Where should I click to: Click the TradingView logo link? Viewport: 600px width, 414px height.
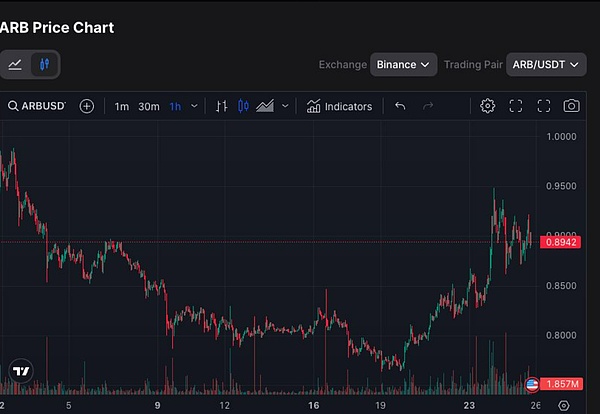coord(20,371)
